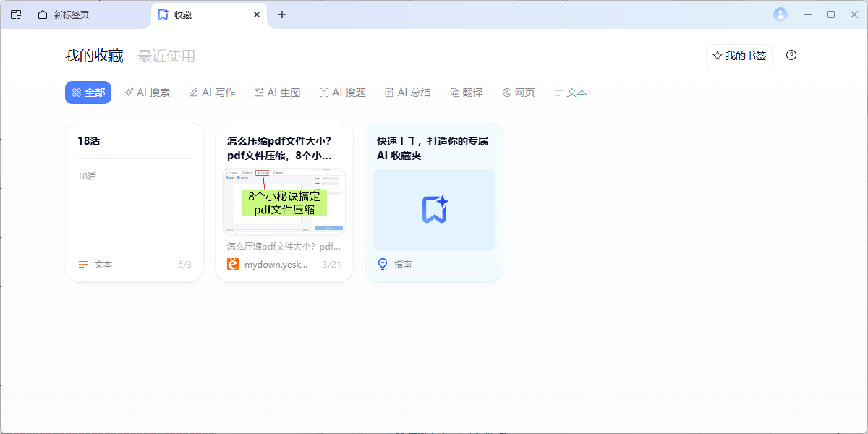Filter by AI 搜索

coord(148,93)
